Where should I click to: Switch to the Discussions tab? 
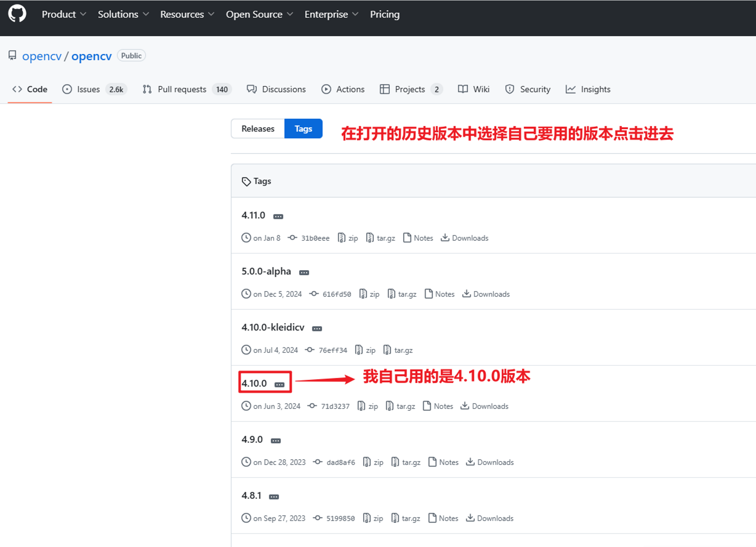pos(276,89)
